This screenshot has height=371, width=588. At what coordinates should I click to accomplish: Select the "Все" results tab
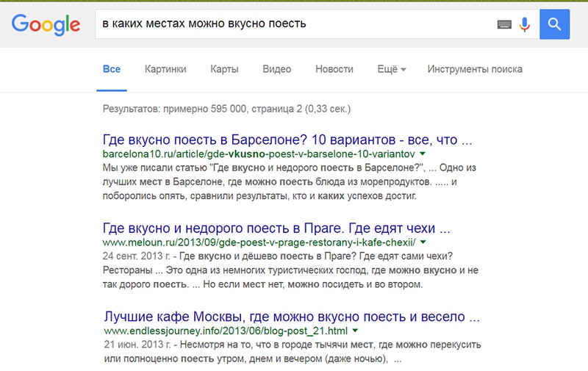pyautogui.click(x=112, y=69)
